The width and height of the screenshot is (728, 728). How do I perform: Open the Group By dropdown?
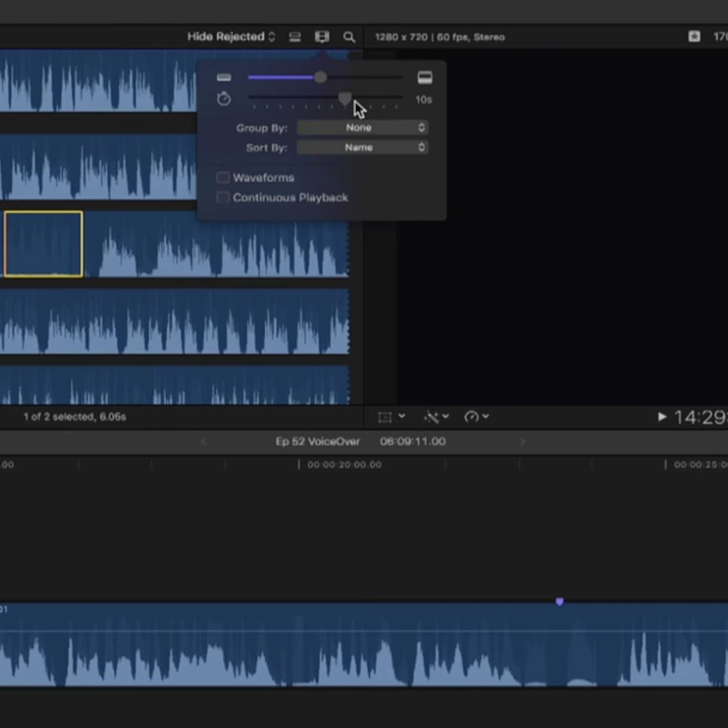click(x=363, y=128)
